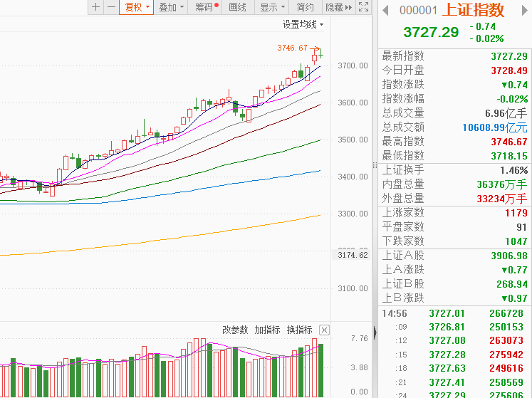Open the 显示 display options dropdown
The image size is (532, 398).
pyautogui.click(x=271, y=7)
